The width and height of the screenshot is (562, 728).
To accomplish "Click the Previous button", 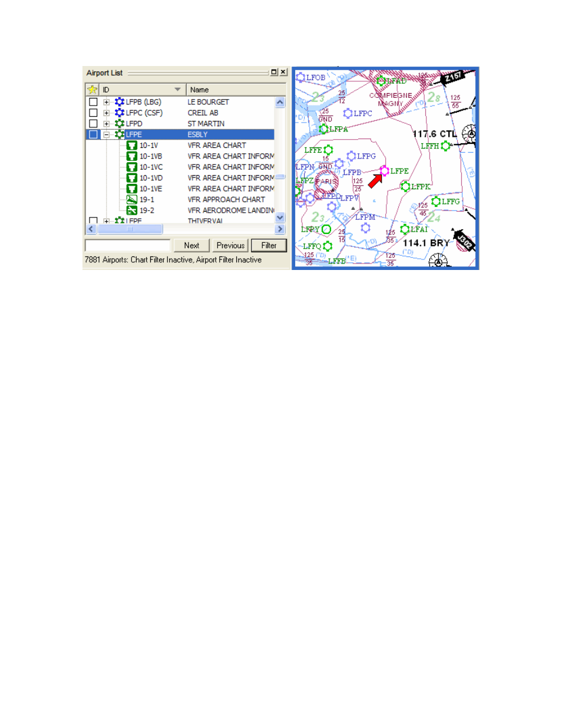I will click(230, 245).
